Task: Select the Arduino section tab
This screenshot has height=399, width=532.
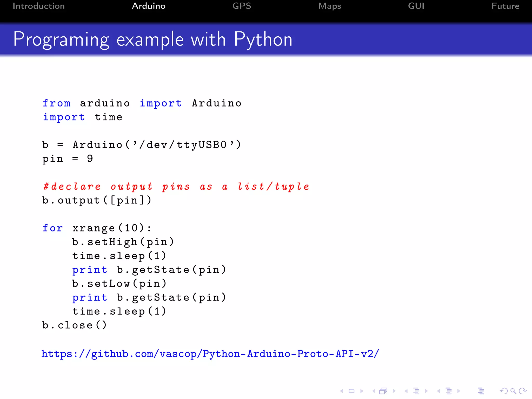Action: point(149,6)
